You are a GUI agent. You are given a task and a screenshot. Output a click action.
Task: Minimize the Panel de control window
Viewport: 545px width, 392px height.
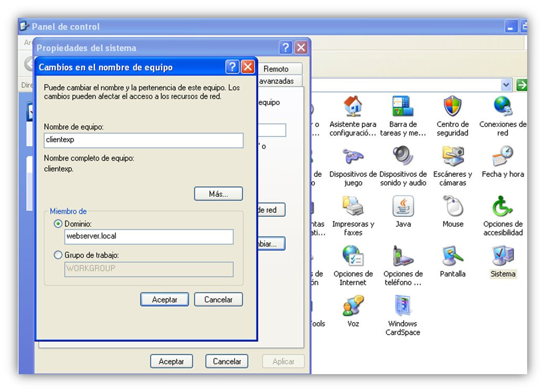click(511, 27)
